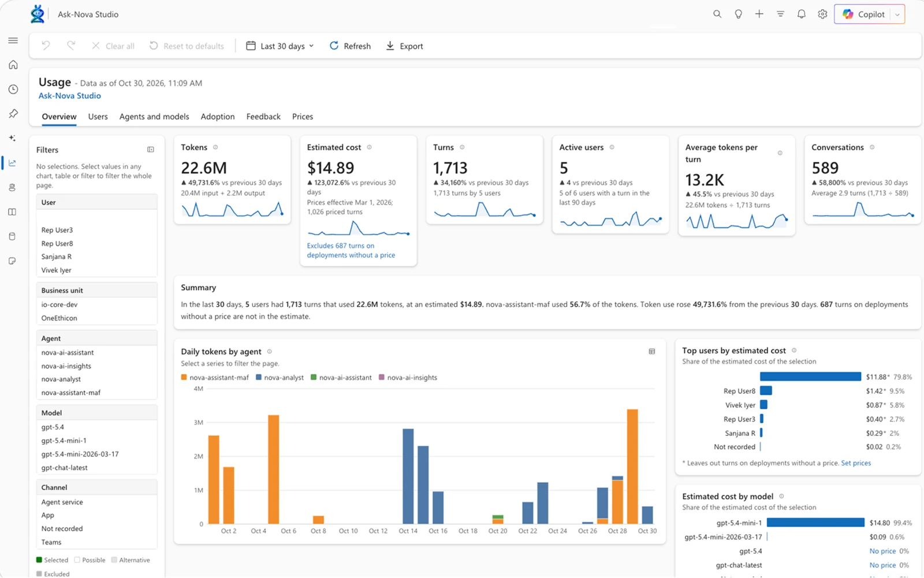Collapse the Filters panel icon
Viewport: 924px width, 578px height.
pos(151,150)
